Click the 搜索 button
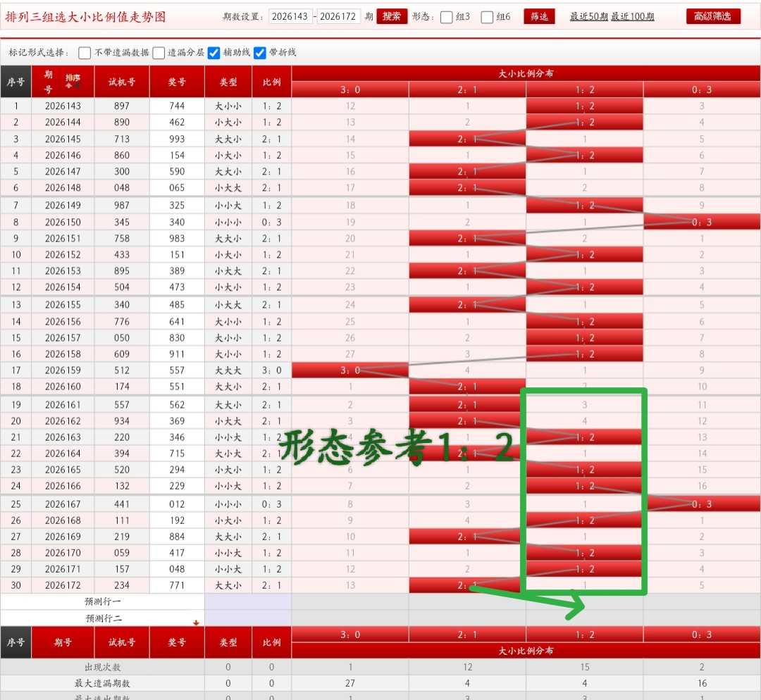The width and height of the screenshot is (761, 700). tap(392, 16)
